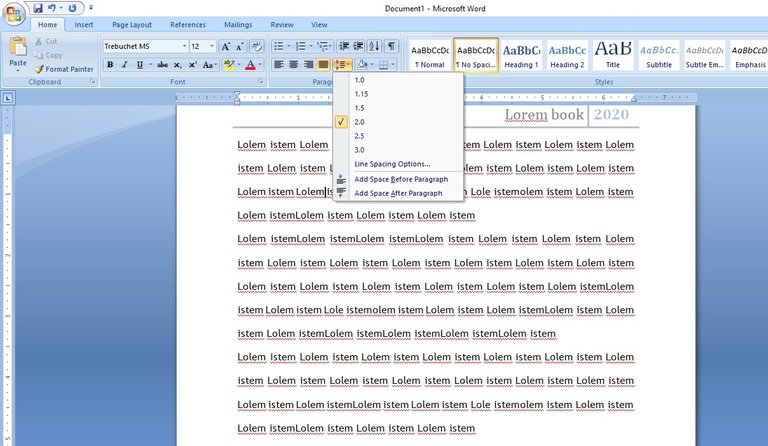Open the Mailings tab

coord(238,24)
